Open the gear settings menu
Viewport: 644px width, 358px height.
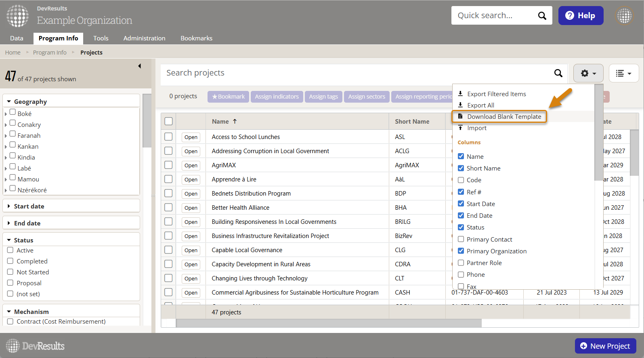coord(588,73)
